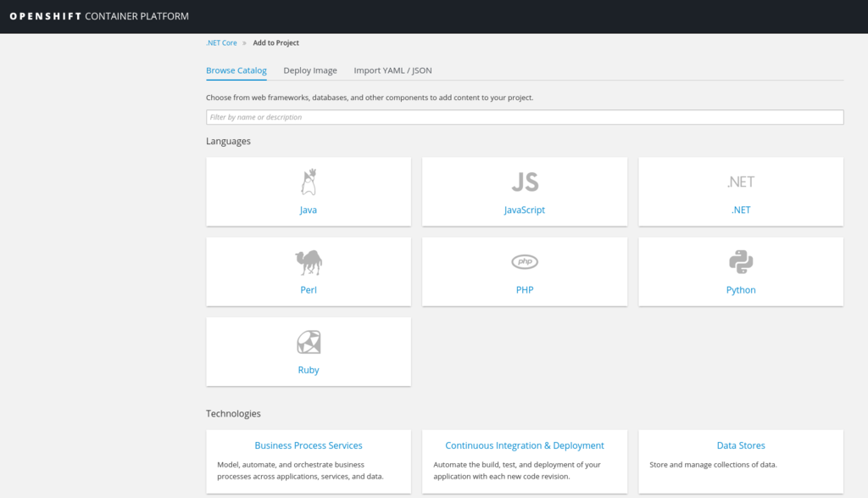This screenshot has height=498, width=868.
Task: Open Business Process Services category
Action: pyautogui.click(x=309, y=445)
